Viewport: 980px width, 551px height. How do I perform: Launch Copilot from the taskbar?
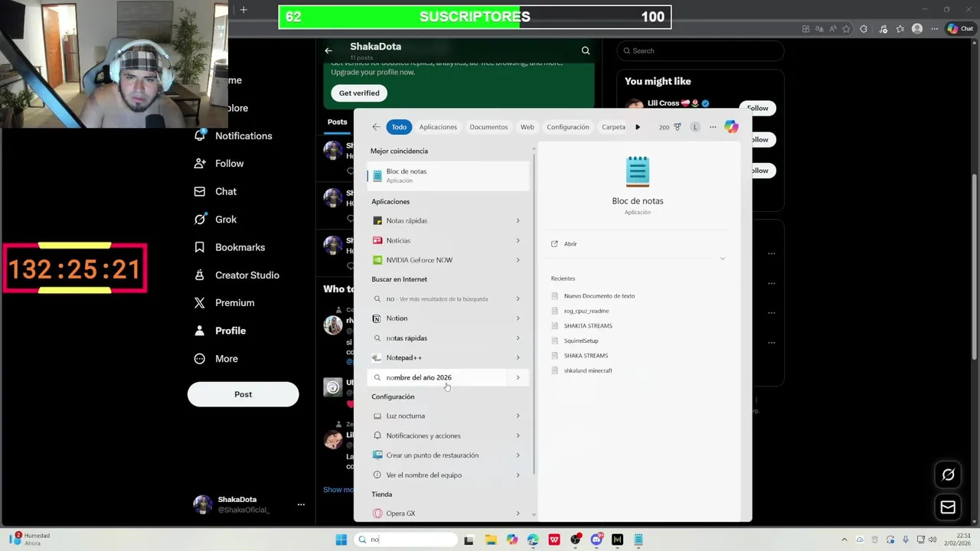[512, 540]
